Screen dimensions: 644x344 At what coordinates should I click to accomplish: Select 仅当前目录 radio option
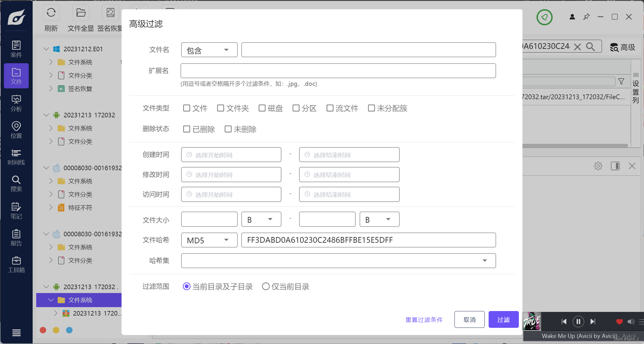tap(266, 286)
